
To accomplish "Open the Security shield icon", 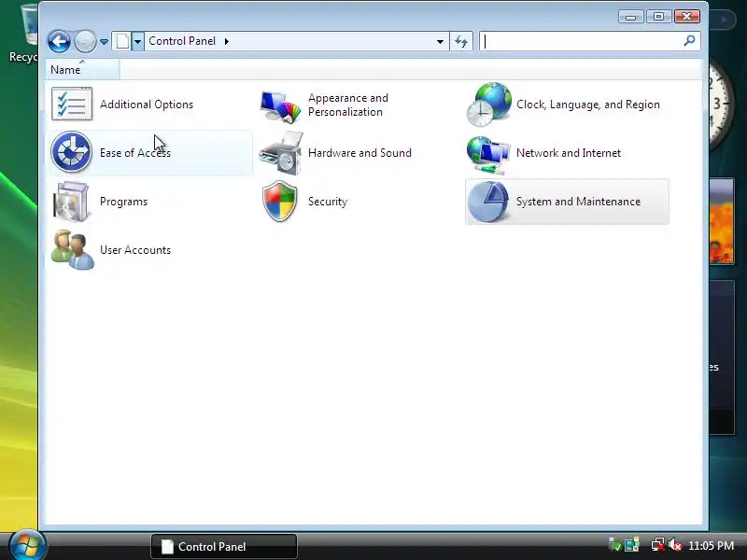I will point(279,202).
